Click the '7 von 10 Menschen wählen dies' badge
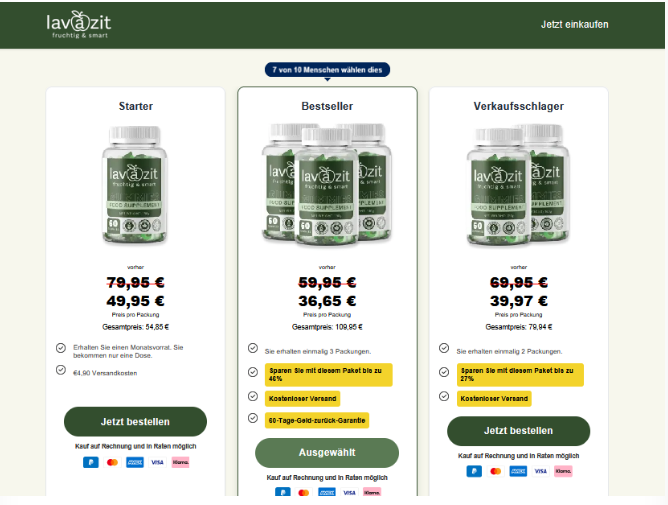The image size is (668, 505). (327, 70)
